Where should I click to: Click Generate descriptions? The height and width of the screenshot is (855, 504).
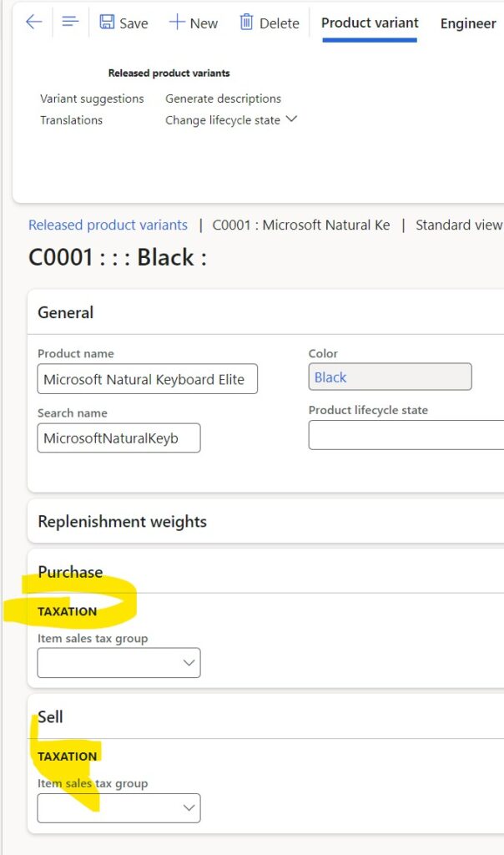[x=223, y=99]
